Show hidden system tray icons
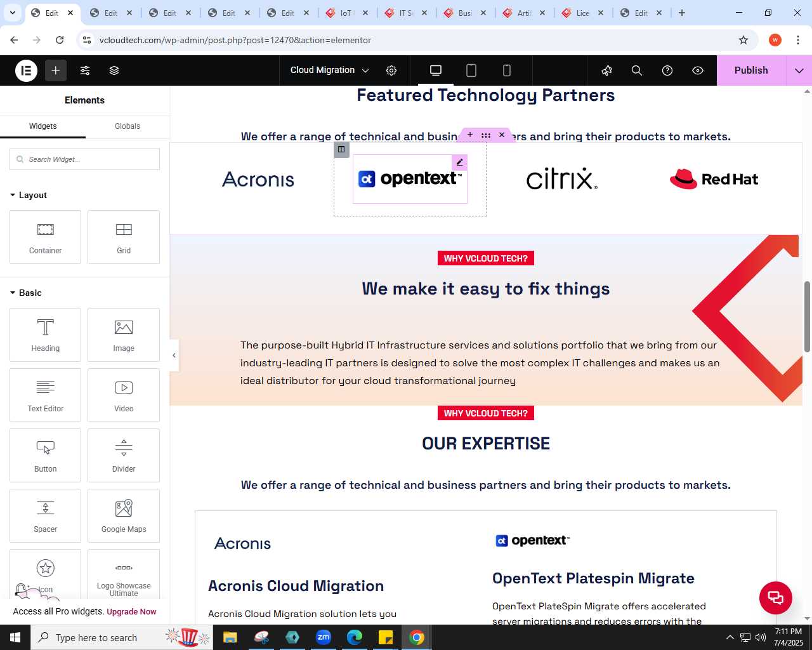Screen dimensions: 812x650 (730, 637)
